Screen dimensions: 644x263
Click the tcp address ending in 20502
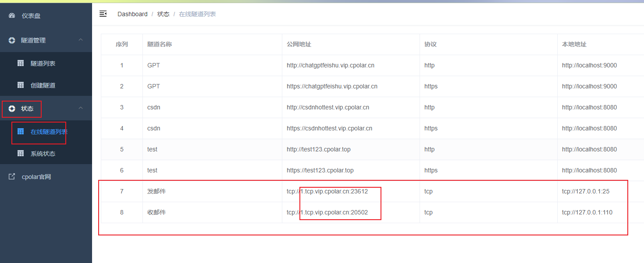(x=327, y=212)
